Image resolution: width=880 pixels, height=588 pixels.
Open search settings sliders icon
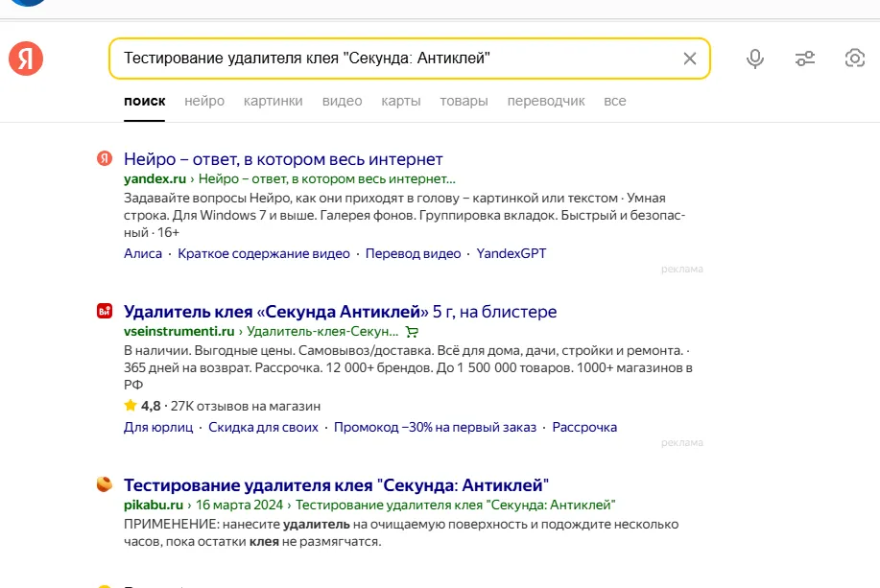(x=805, y=59)
